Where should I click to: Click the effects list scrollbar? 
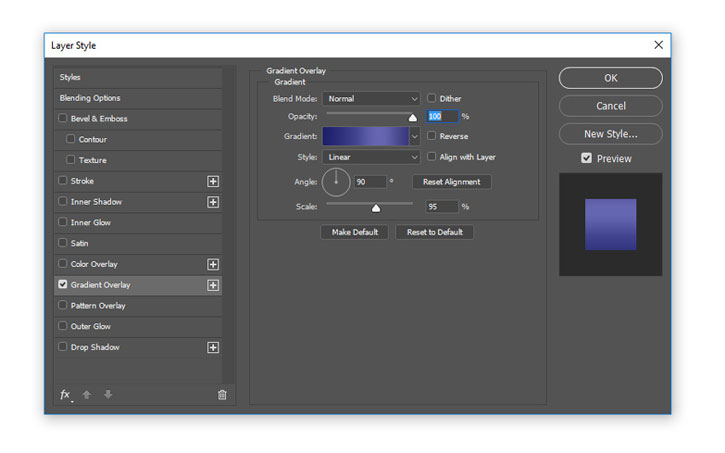coord(228,225)
